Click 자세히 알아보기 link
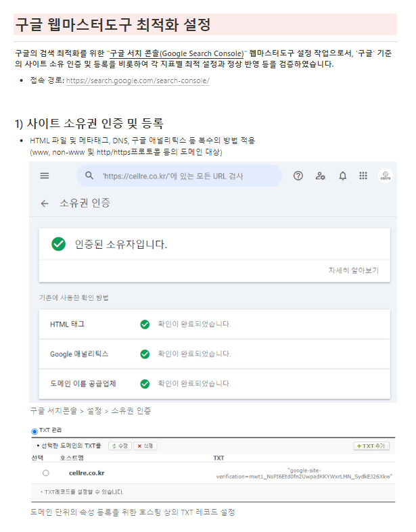416x532 pixels. coord(354,270)
